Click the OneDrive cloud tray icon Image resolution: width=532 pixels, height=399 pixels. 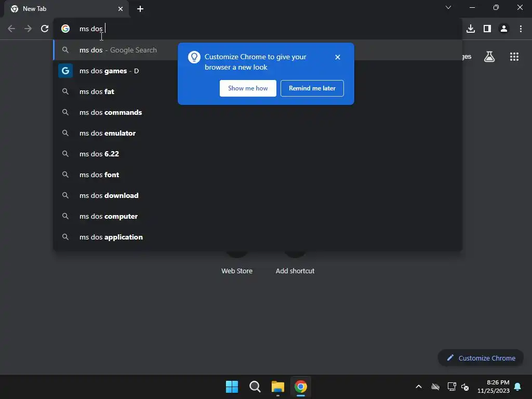pyautogui.click(x=435, y=387)
